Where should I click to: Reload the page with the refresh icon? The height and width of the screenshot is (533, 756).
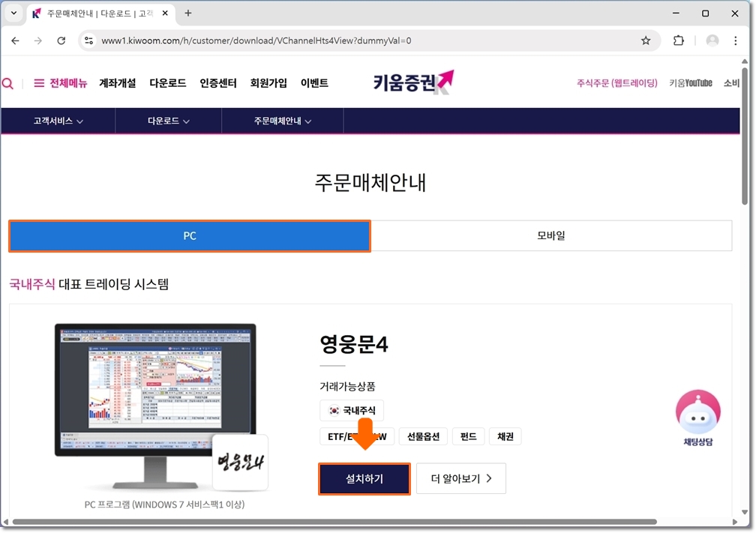[x=61, y=40]
